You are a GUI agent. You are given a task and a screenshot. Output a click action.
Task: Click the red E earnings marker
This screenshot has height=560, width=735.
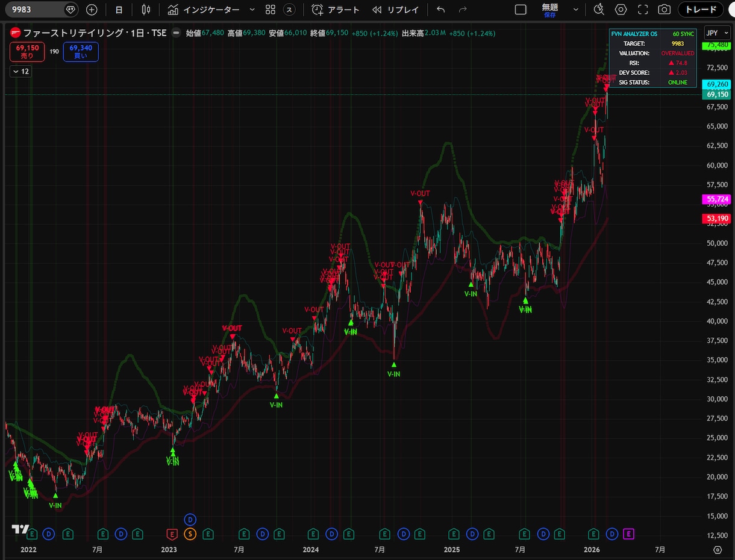point(172,534)
